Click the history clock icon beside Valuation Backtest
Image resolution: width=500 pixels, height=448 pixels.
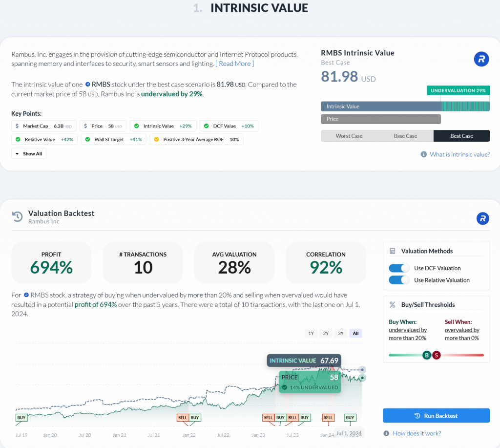pyautogui.click(x=18, y=216)
